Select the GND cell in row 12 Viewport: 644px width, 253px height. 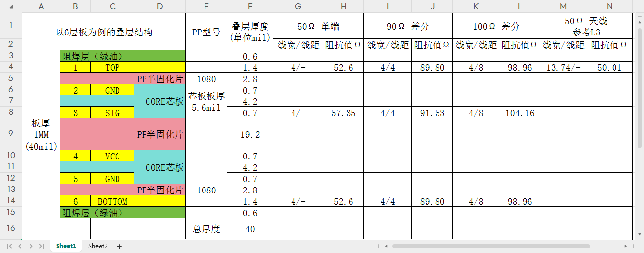(112, 178)
